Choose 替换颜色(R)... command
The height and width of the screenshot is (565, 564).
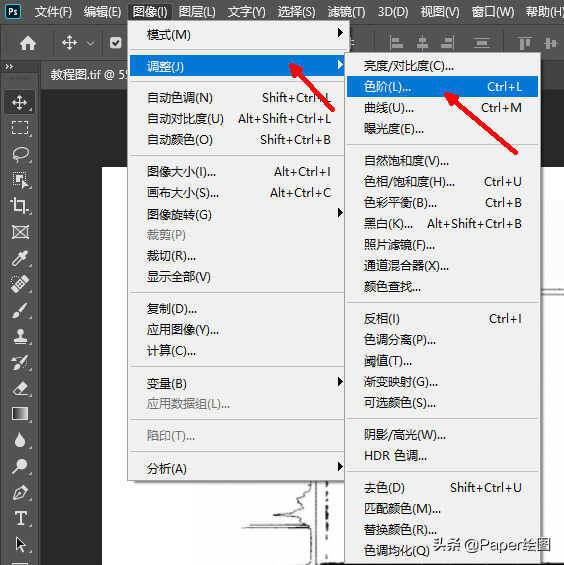(x=442, y=529)
